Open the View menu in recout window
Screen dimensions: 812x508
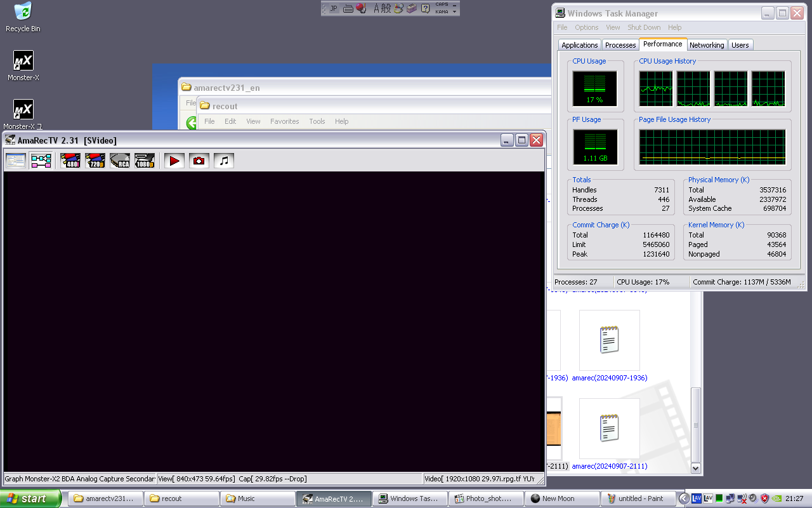[253, 121]
